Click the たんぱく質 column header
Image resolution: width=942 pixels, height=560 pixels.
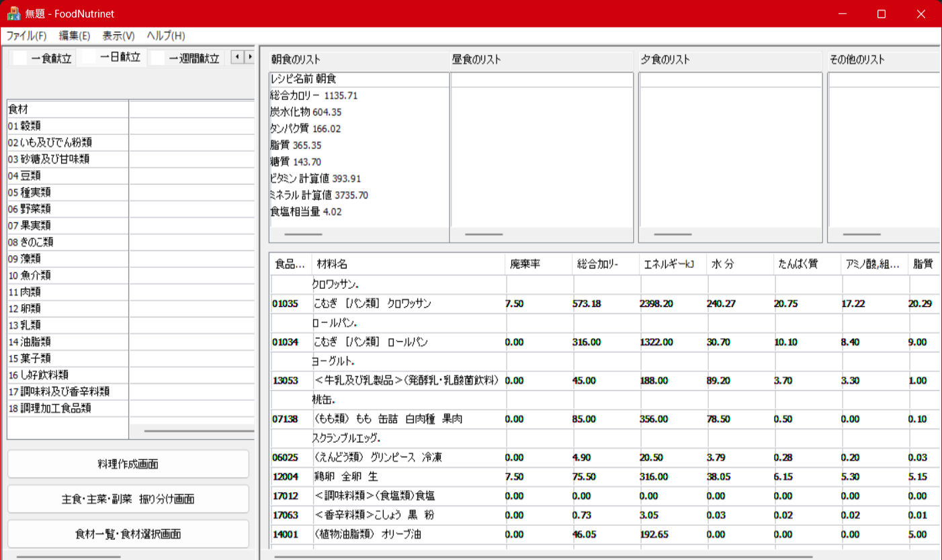pos(808,265)
